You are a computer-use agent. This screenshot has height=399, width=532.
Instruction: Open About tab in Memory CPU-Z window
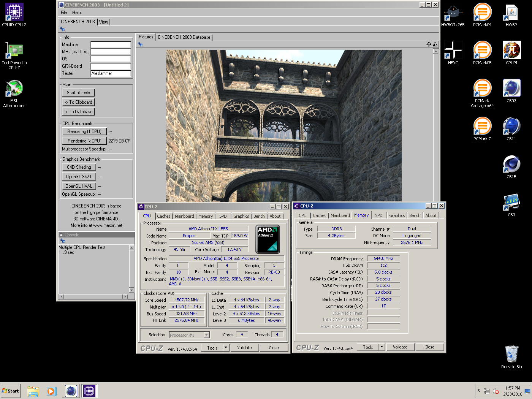click(431, 215)
